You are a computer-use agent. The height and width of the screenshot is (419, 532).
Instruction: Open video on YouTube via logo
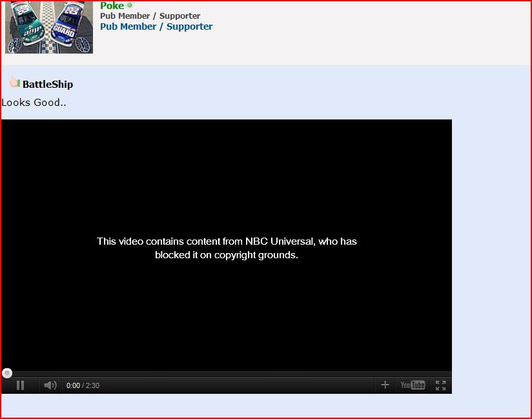point(413,385)
